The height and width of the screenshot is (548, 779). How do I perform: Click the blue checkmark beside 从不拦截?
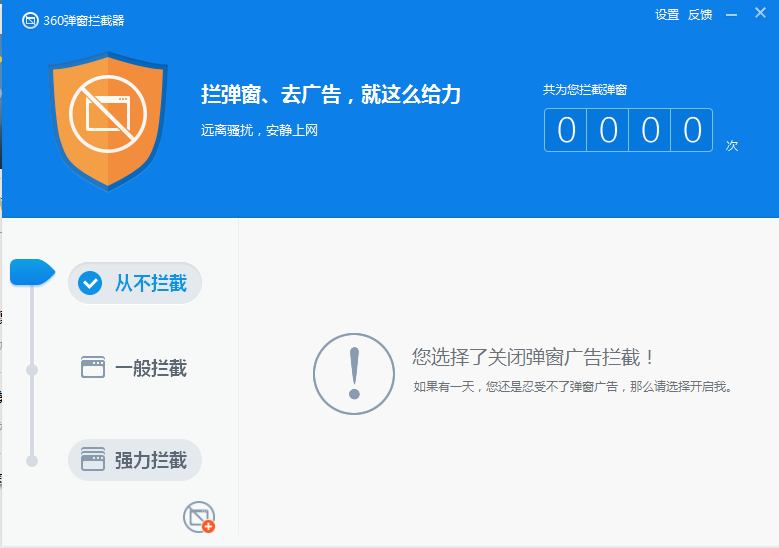pyautogui.click(x=90, y=283)
